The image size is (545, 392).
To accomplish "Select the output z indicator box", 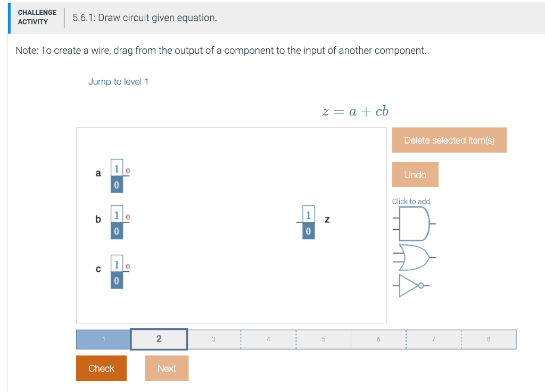I will 308,222.
